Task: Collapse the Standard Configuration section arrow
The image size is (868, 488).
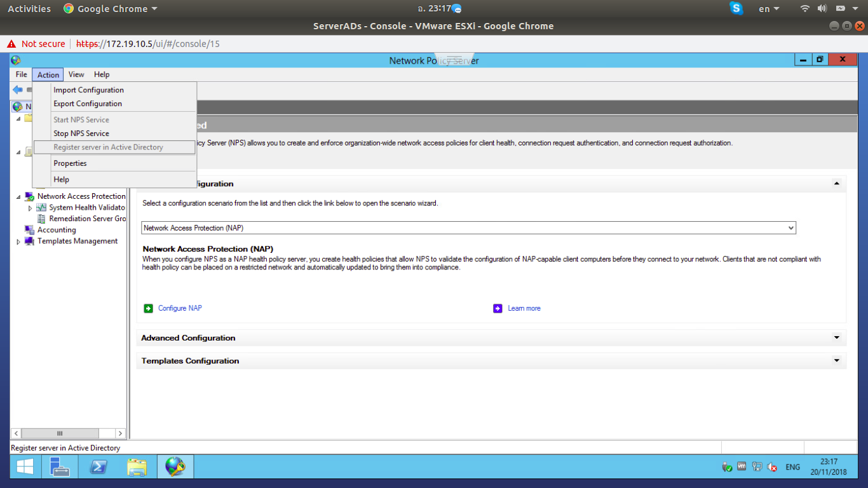Action: coord(837,184)
